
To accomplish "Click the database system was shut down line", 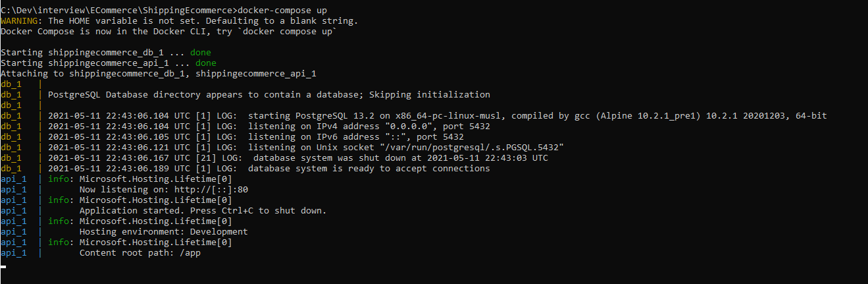I will coord(298,158).
